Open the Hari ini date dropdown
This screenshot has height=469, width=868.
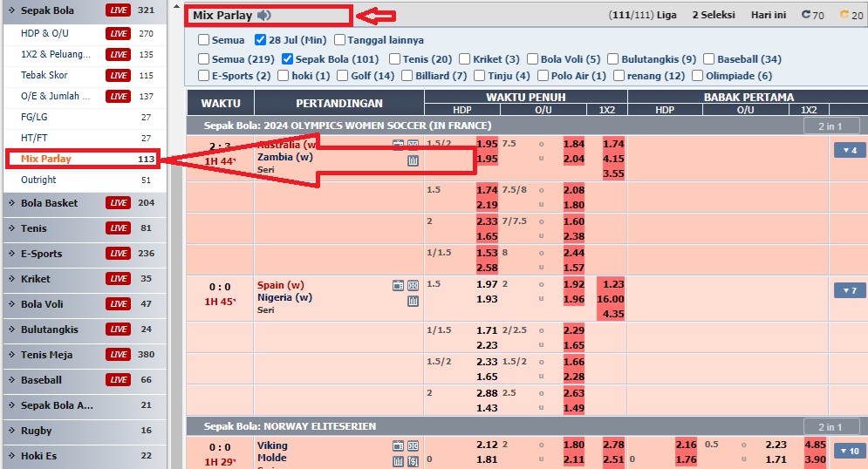pyautogui.click(x=769, y=15)
